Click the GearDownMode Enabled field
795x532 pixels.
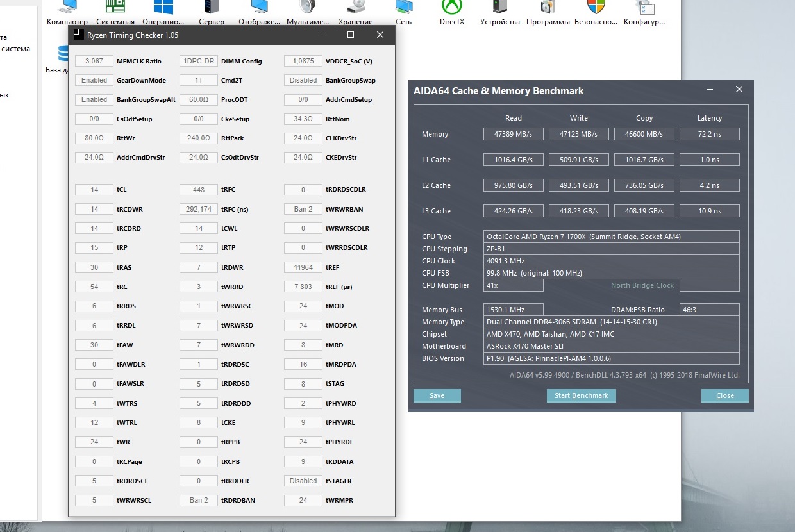coord(94,81)
